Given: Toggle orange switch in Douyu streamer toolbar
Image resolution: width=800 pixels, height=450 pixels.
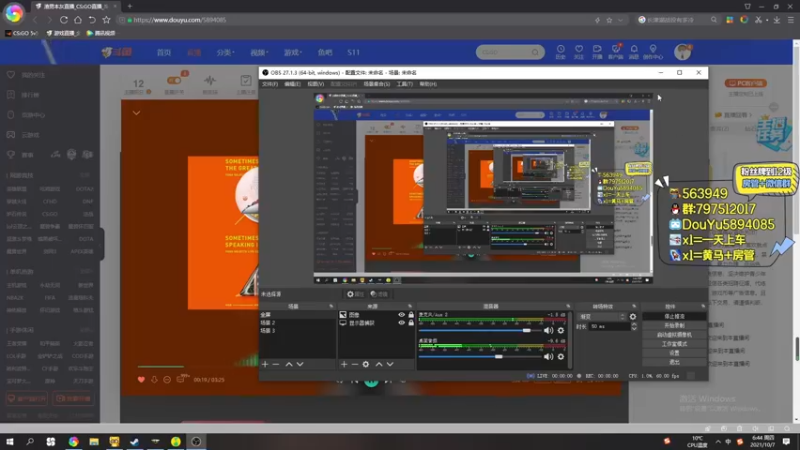Looking at the screenshot, I should point(174,81).
